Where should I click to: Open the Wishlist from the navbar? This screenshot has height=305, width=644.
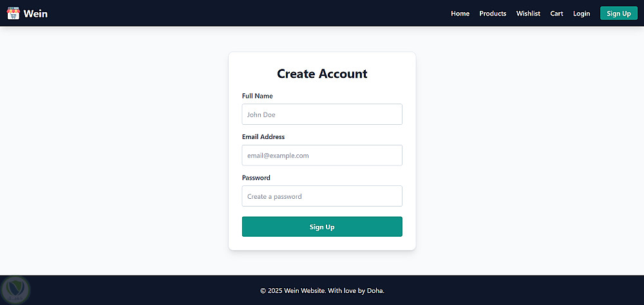528,14
